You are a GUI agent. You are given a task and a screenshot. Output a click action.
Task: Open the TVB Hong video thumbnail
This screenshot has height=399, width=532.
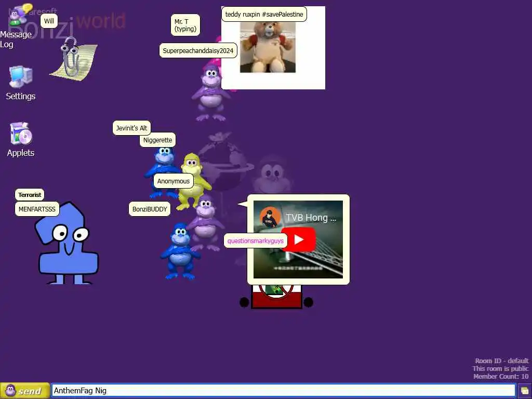click(298, 240)
